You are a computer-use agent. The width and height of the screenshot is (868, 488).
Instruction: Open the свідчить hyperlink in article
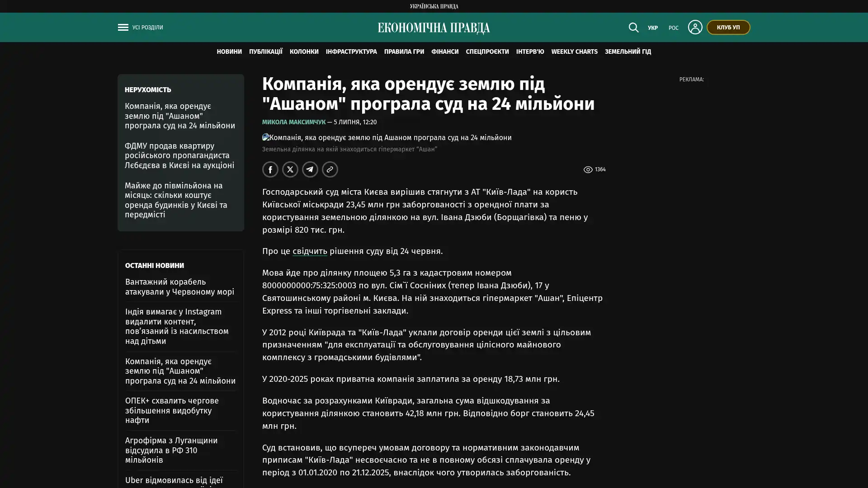pos(310,251)
